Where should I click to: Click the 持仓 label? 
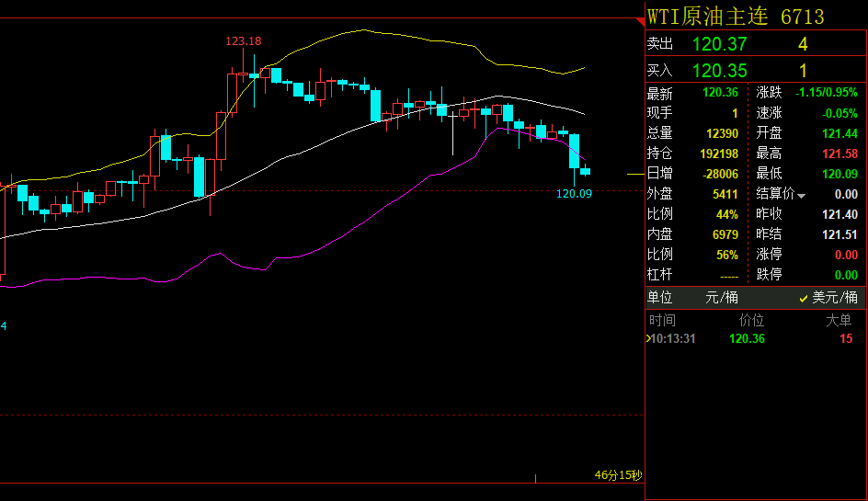click(660, 154)
